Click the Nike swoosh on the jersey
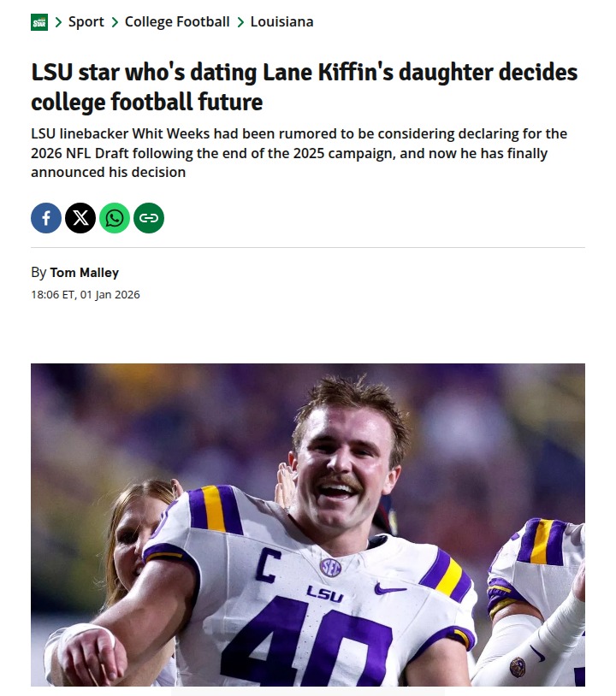The image size is (616, 696). [390, 588]
